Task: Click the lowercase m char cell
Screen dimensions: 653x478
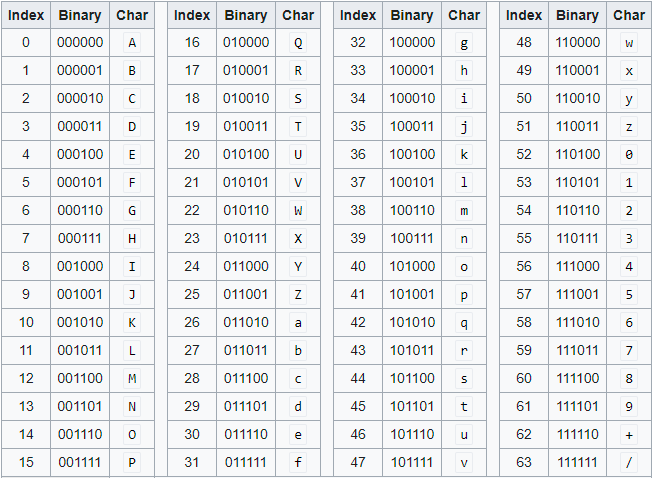Action: [464, 210]
